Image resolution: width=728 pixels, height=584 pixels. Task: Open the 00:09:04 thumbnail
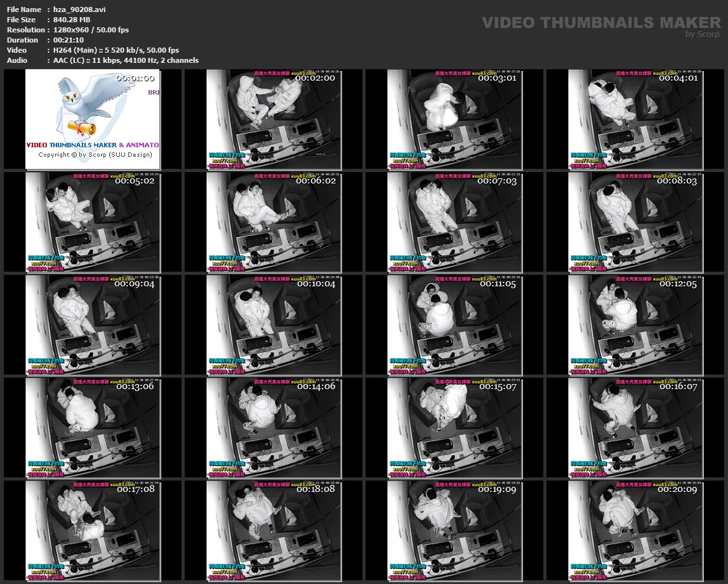point(93,325)
